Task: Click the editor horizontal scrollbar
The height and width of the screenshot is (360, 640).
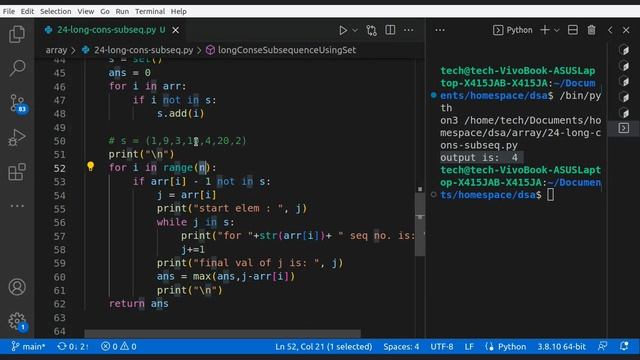Action: 222,333
